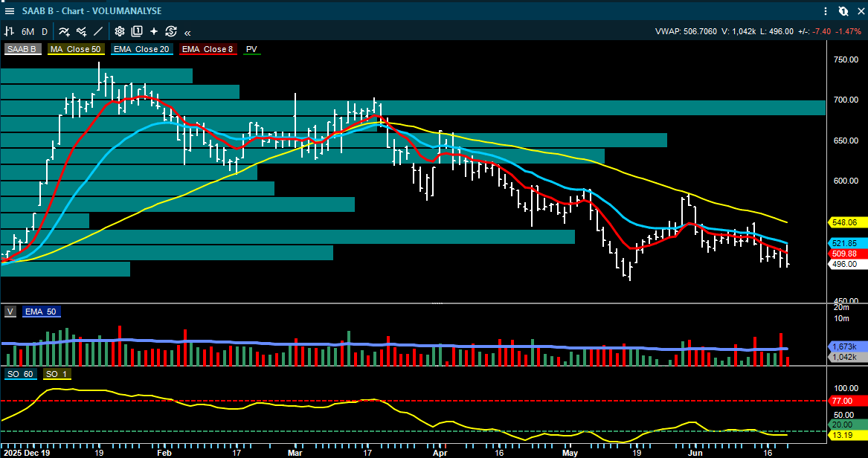Click the Feb date axis label
Image resolution: width=868 pixels, height=458 pixels.
165,452
